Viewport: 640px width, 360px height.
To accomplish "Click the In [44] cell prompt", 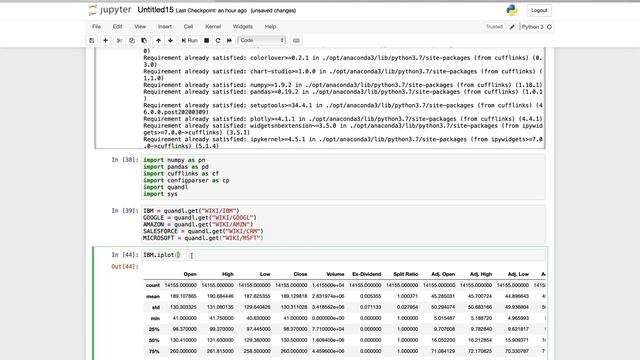I will [125, 255].
